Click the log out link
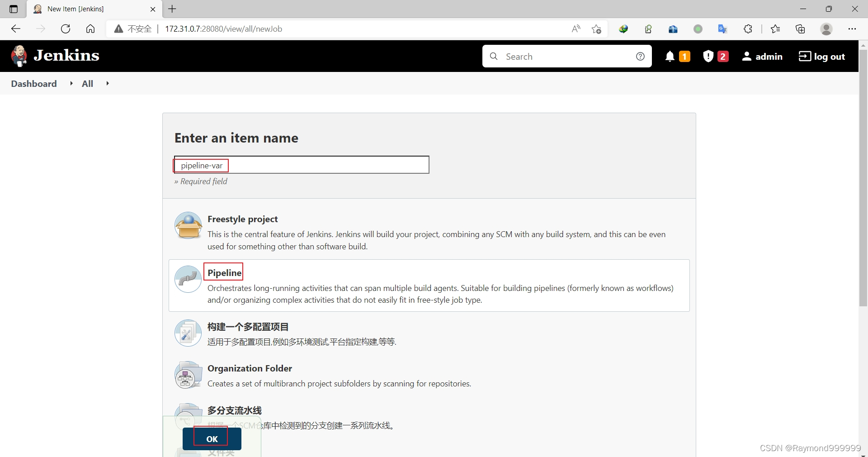This screenshot has height=457, width=868. pos(822,56)
